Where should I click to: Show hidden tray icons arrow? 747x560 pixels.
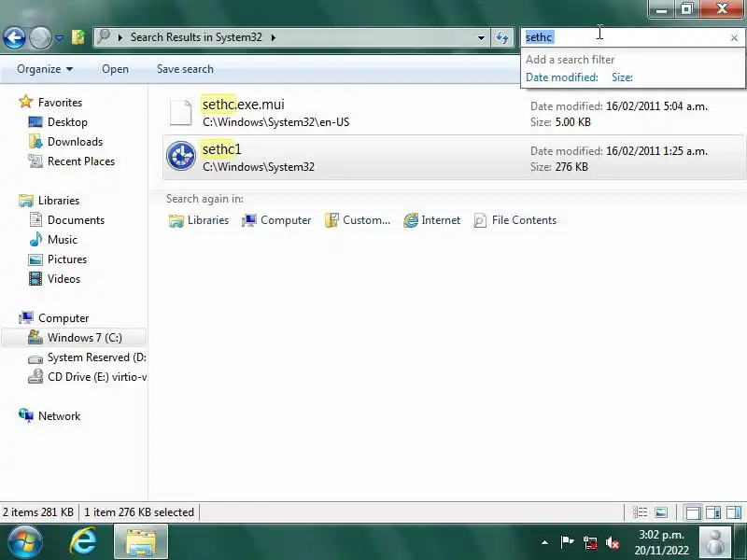pyautogui.click(x=545, y=542)
